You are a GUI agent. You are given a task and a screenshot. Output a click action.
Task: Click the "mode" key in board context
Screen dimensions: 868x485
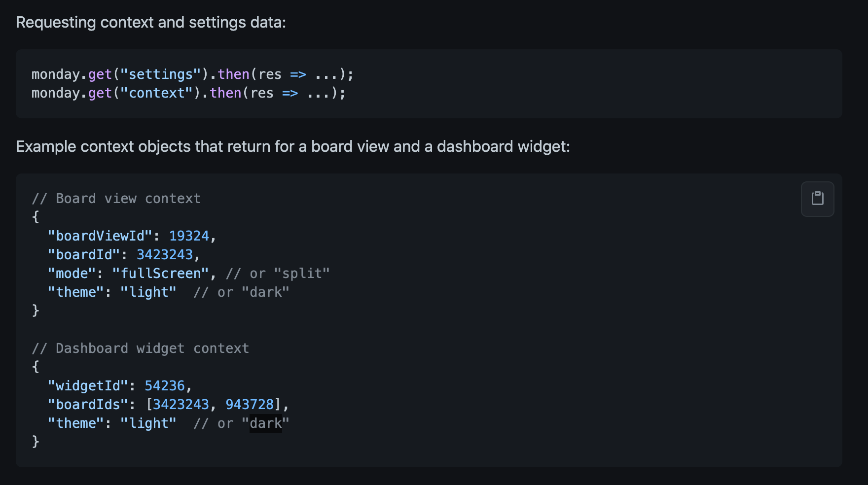[x=72, y=274]
